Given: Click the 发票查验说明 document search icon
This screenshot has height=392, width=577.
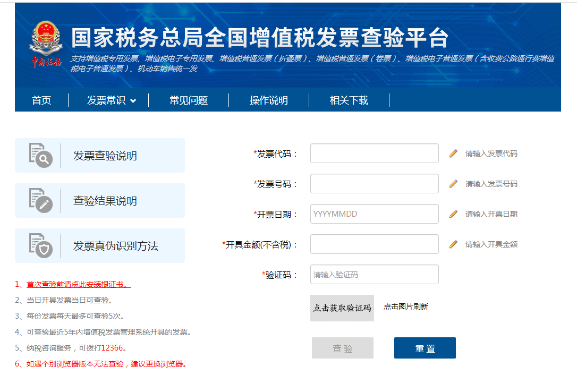Looking at the screenshot, I should [40, 155].
